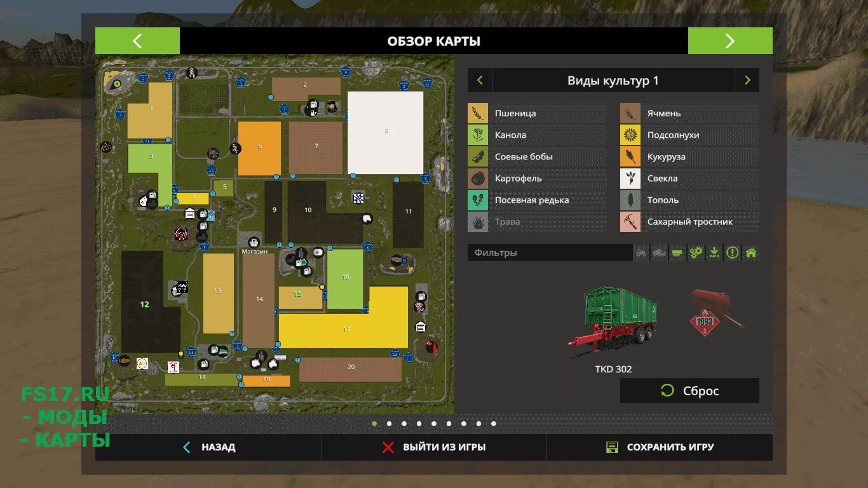The height and width of the screenshot is (488, 868).
Task: Click the TKD 302 label
Action: tap(613, 369)
